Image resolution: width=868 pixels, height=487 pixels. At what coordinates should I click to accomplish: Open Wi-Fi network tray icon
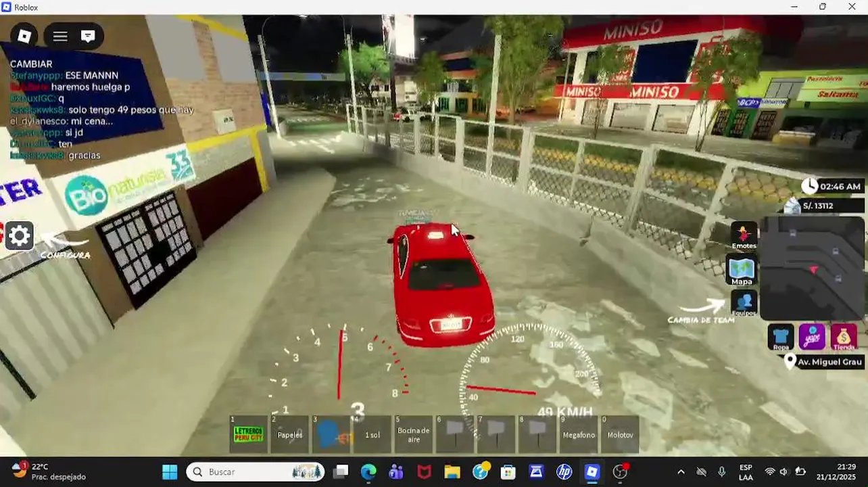coord(769,471)
